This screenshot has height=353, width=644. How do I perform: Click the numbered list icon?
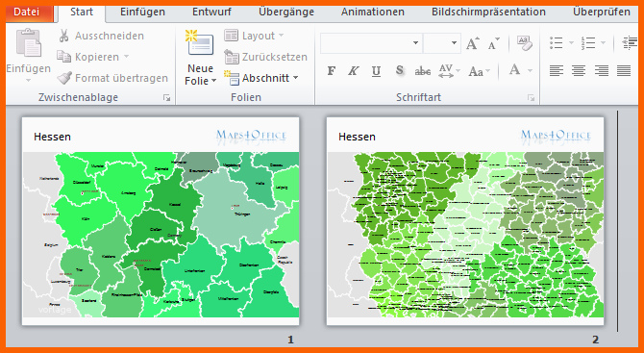pos(588,42)
